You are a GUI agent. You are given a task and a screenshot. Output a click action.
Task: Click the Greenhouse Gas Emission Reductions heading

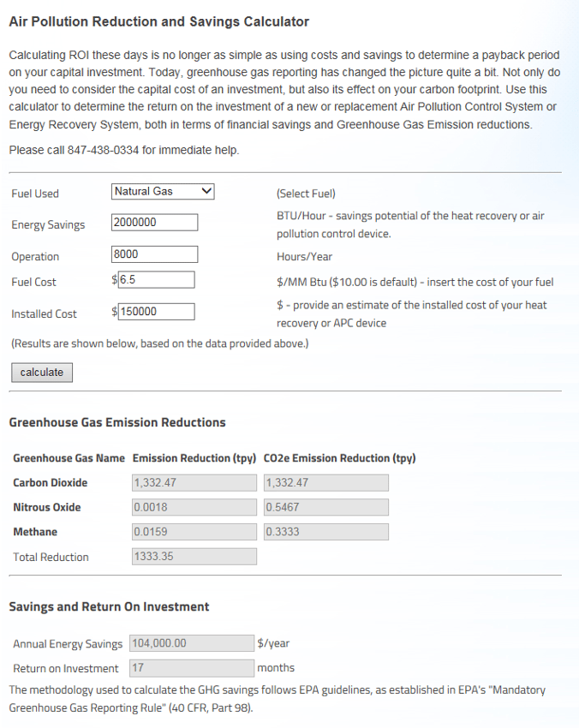click(x=117, y=422)
